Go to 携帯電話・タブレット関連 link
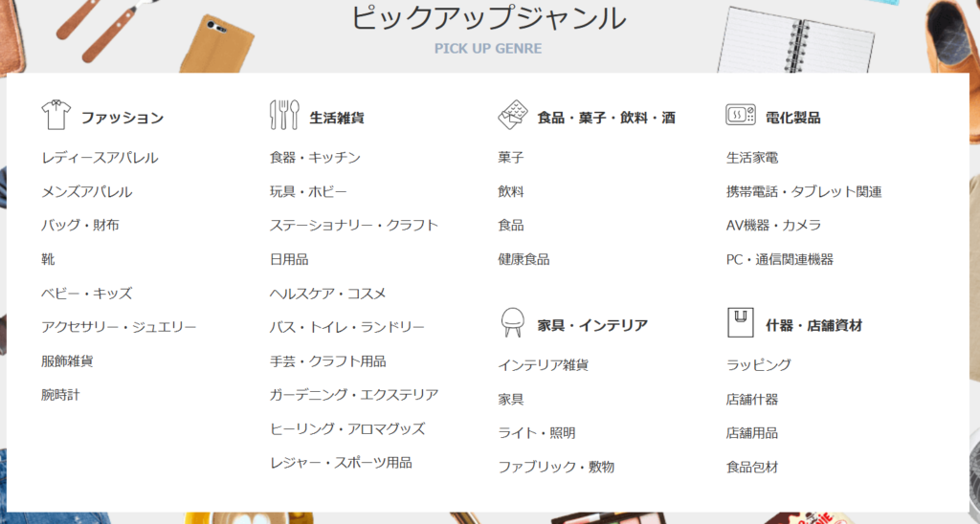 pyautogui.click(x=804, y=192)
